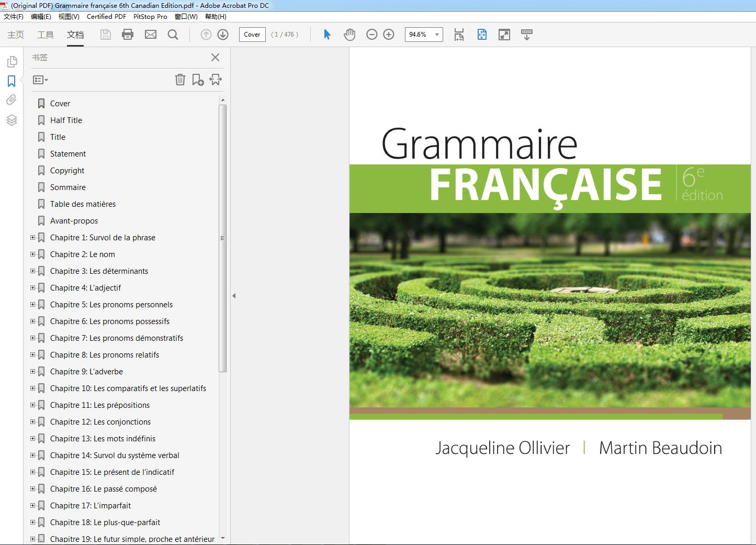Screen dimensions: 756x545
Task: Open Table des matières bookmark
Action: (x=83, y=204)
